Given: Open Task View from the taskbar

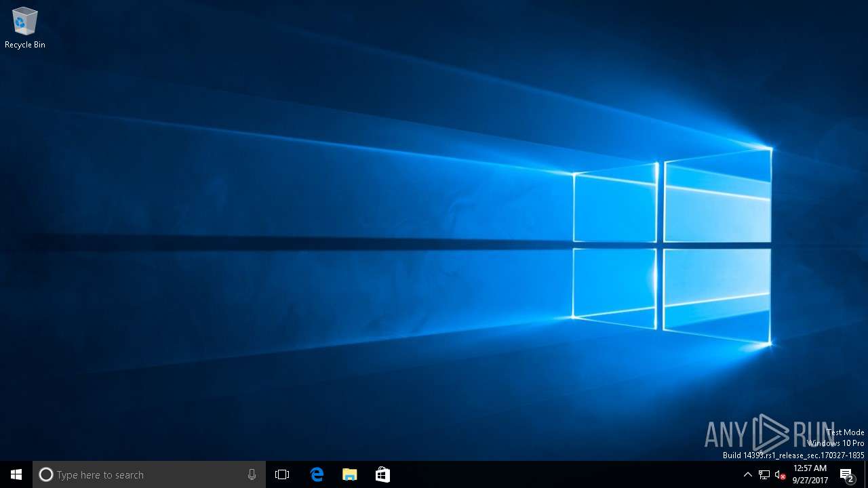Looking at the screenshot, I should (282, 474).
